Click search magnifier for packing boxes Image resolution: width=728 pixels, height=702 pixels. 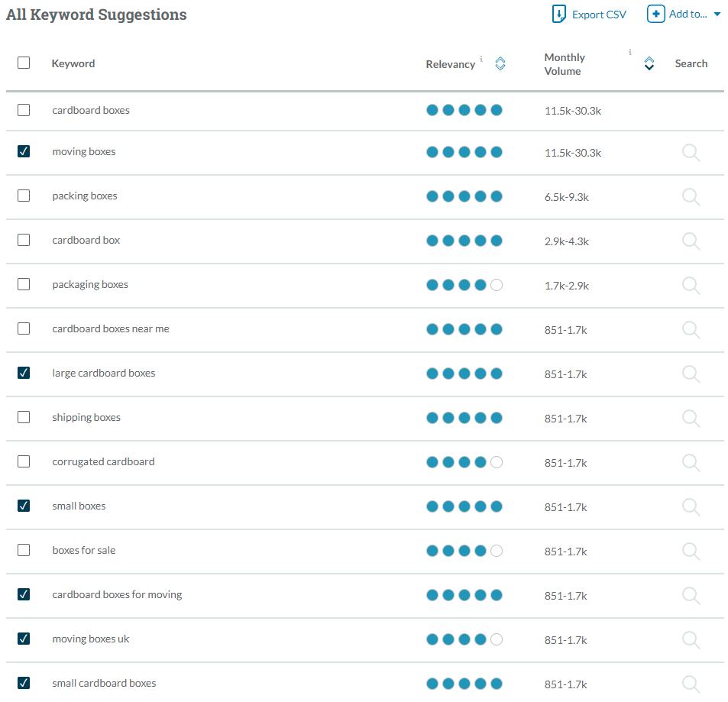click(x=691, y=197)
